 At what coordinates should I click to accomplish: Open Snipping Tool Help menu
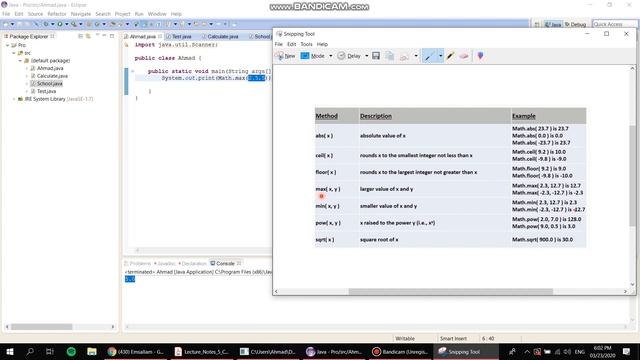point(322,44)
